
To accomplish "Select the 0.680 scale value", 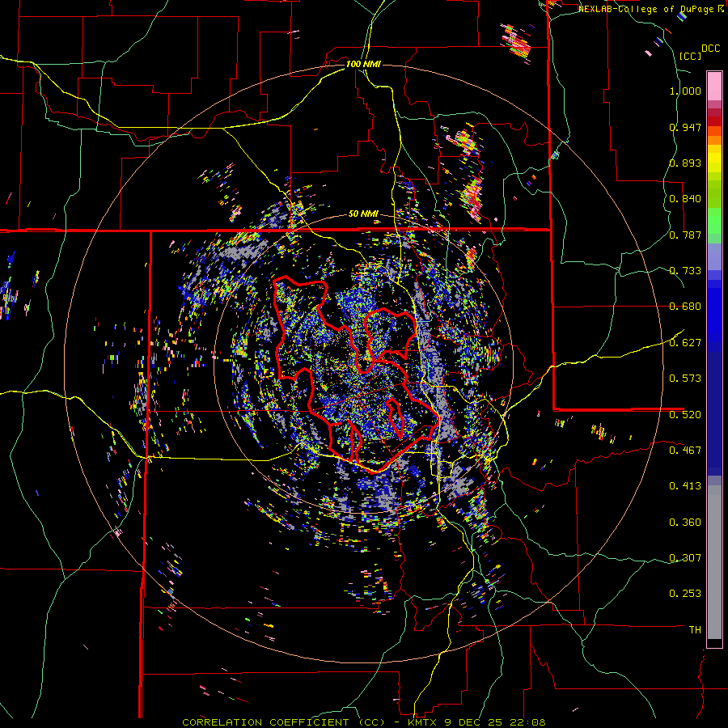I will click(685, 307).
